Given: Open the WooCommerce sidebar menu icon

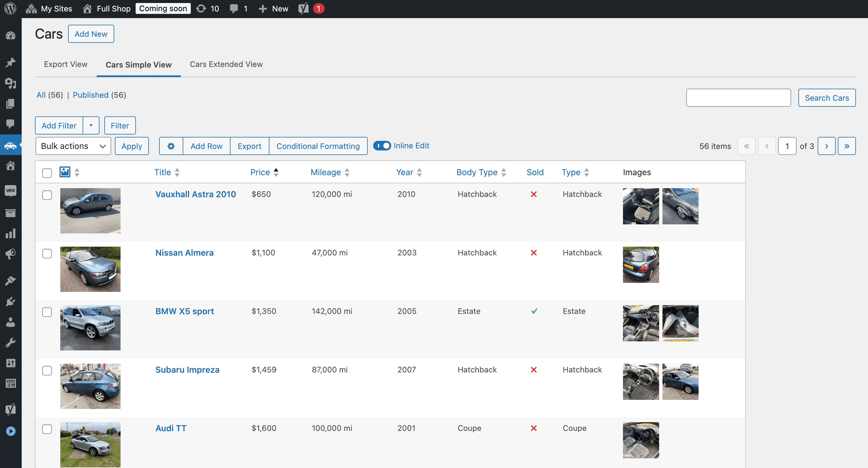Looking at the screenshot, I should [11, 191].
